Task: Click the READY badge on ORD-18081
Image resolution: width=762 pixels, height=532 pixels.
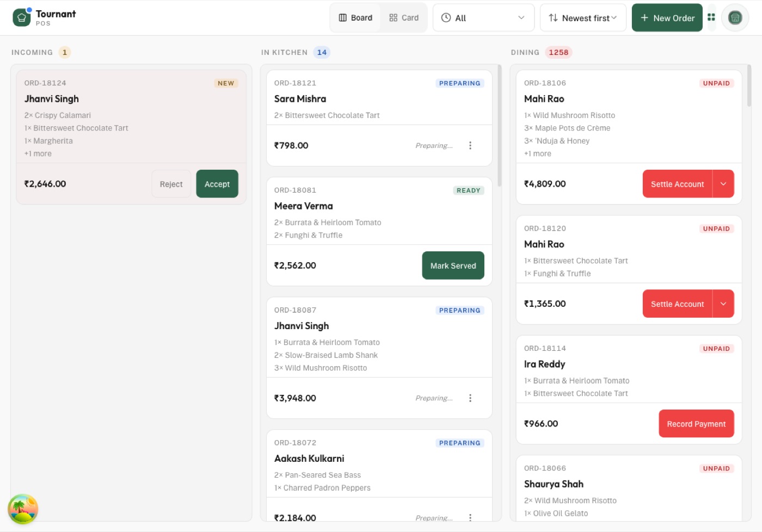Action: point(469,190)
